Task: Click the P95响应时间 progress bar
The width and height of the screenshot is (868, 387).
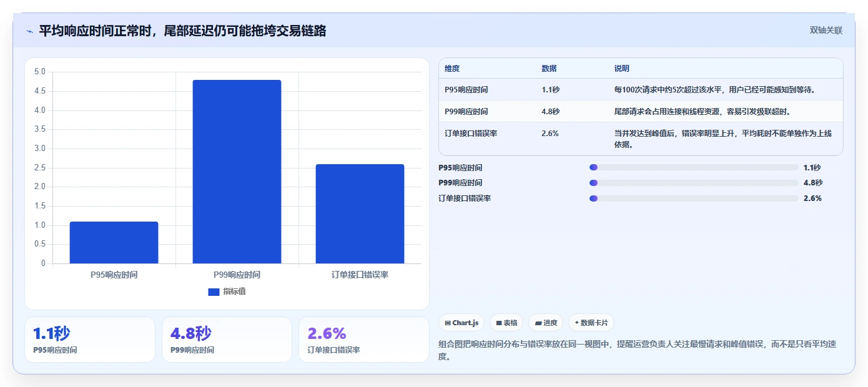Action: pyautogui.click(x=694, y=167)
